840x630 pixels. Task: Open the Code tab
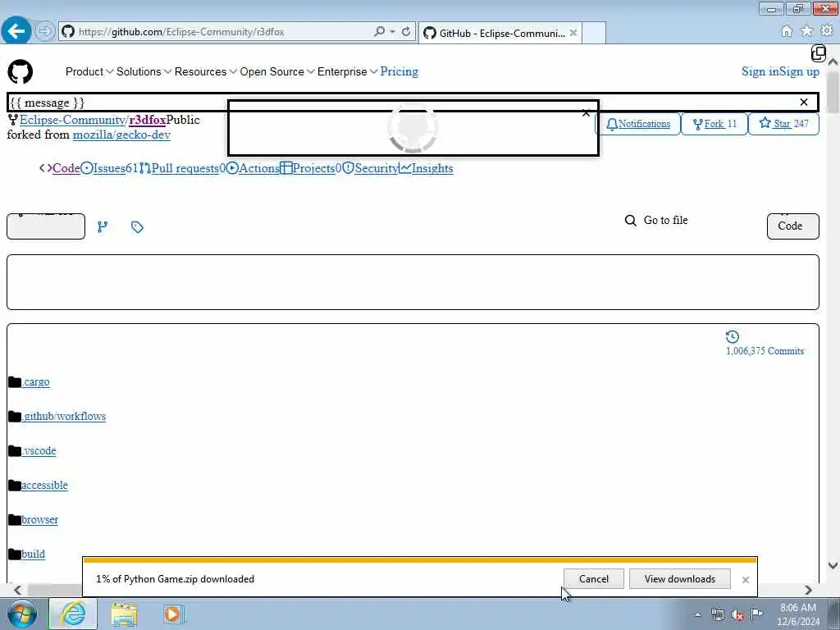coord(60,168)
